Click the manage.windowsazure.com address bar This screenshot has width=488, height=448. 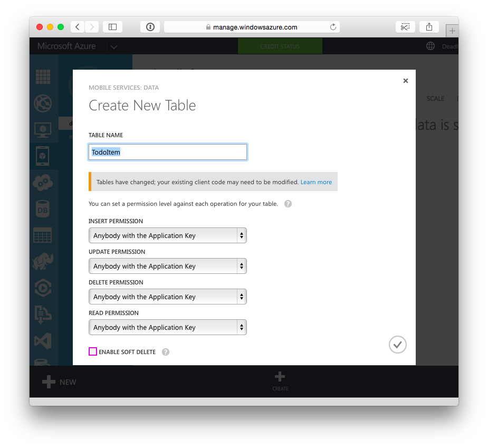click(x=252, y=27)
